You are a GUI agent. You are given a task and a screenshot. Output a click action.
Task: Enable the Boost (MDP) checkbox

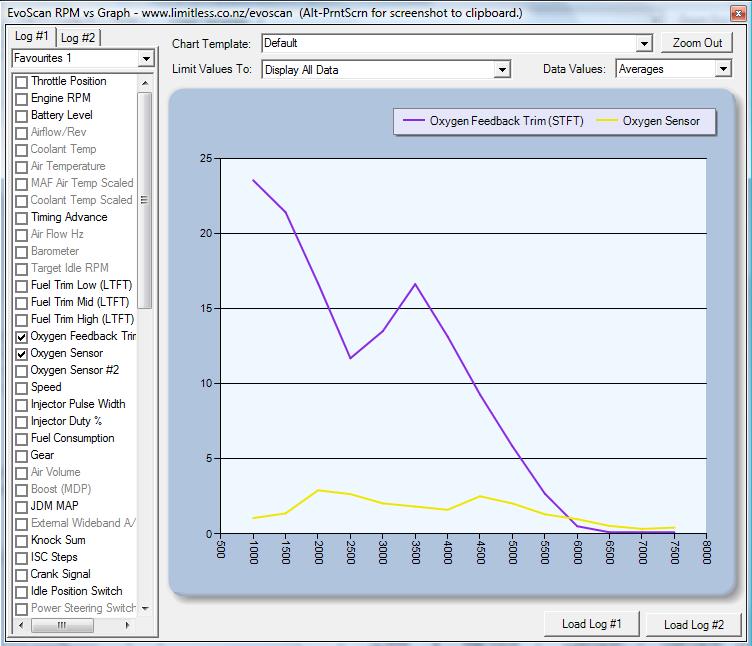pyautogui.click(x=21, y=490)
